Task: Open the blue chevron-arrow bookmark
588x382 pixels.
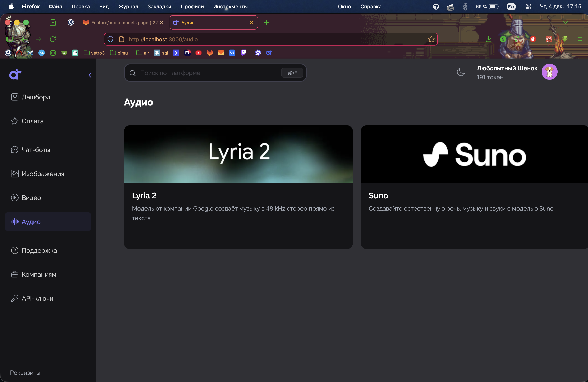Action: point(176,53)
